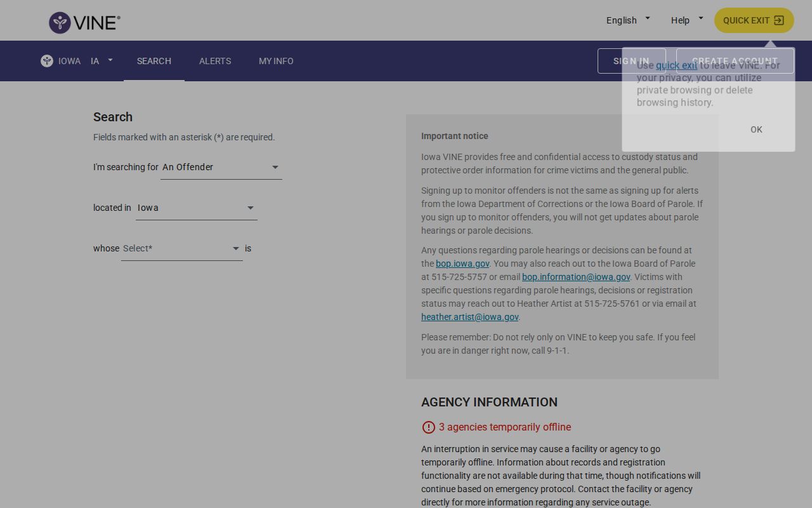The image size is (812, 508).
Task: Click the bop.information@iowa.gov email link
Action: 576,277
